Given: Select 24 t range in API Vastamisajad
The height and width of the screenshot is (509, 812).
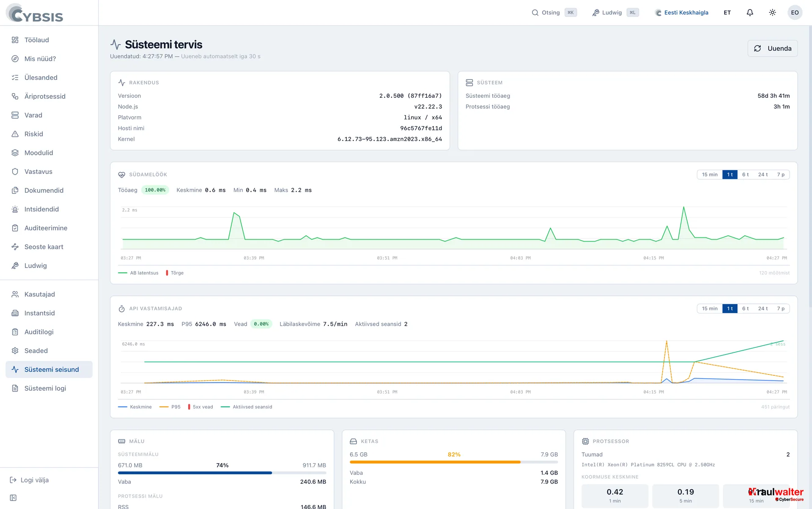Looking at the screenshot, I should [763, 308].
